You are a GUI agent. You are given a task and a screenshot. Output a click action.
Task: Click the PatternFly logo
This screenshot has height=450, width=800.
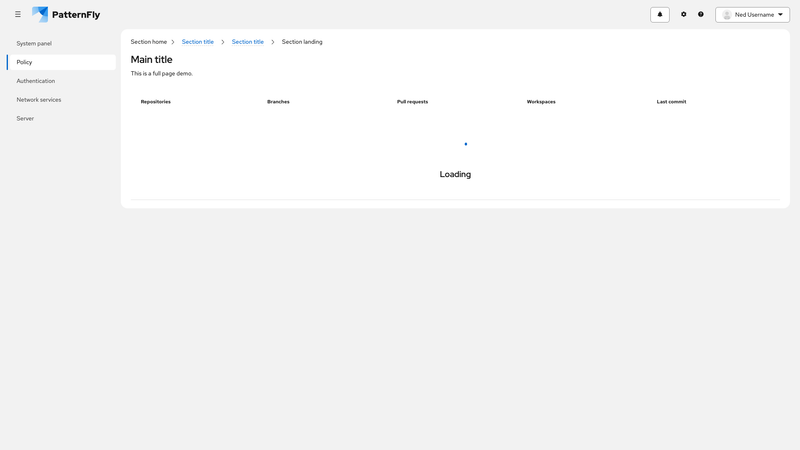(66, 14)
